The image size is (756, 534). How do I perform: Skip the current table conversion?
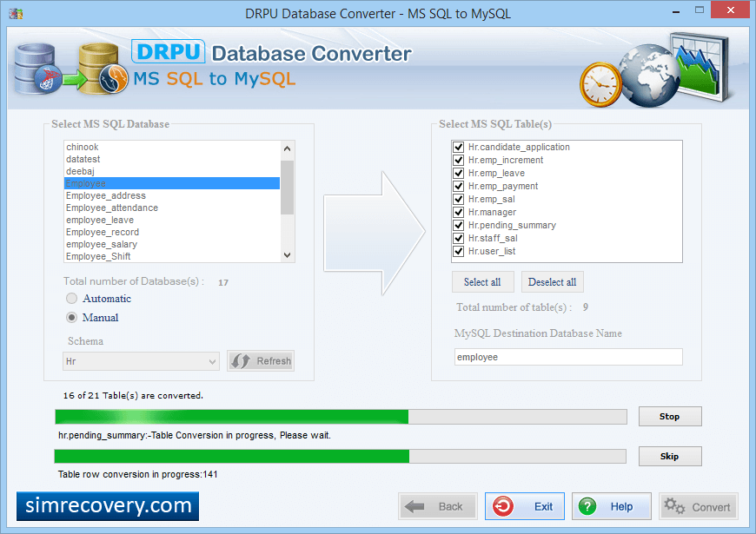tap(670, 457)
